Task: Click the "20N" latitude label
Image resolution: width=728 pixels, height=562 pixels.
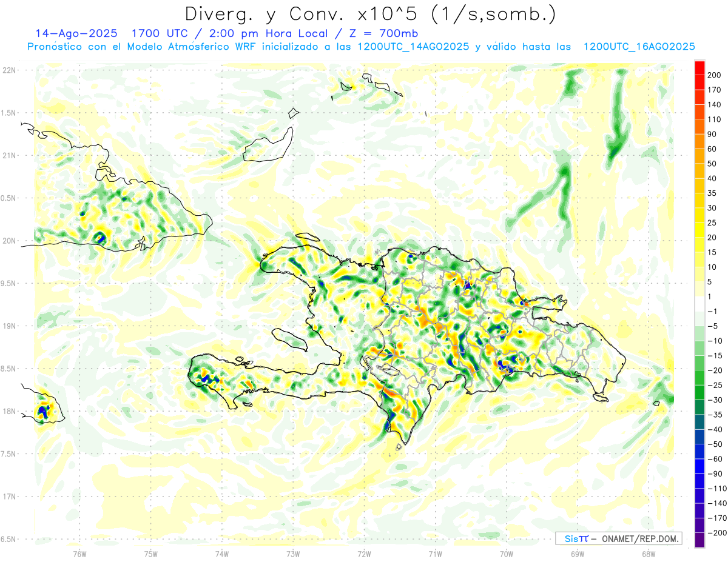Action: coord(8,241)
